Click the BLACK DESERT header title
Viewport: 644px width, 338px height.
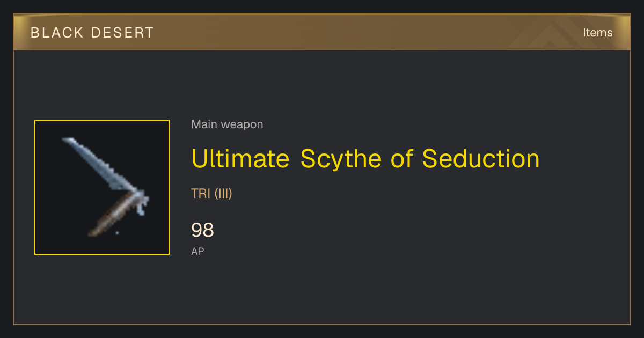(92, 33)
